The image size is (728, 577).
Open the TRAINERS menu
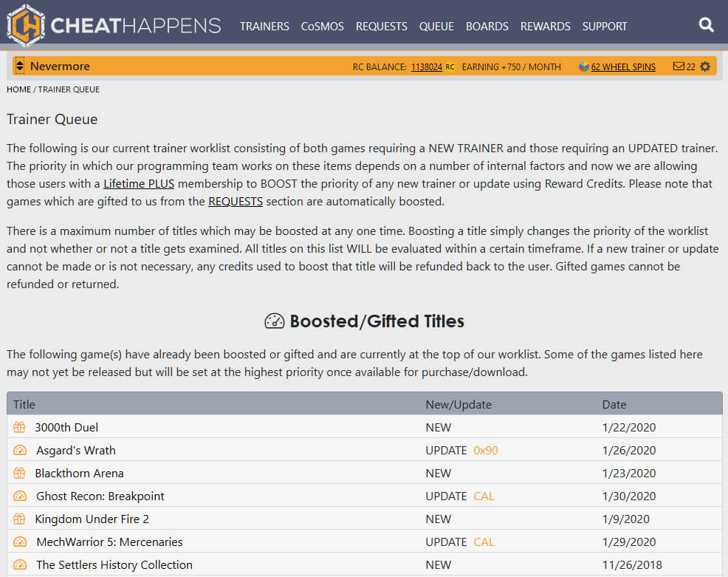(264, 27)
